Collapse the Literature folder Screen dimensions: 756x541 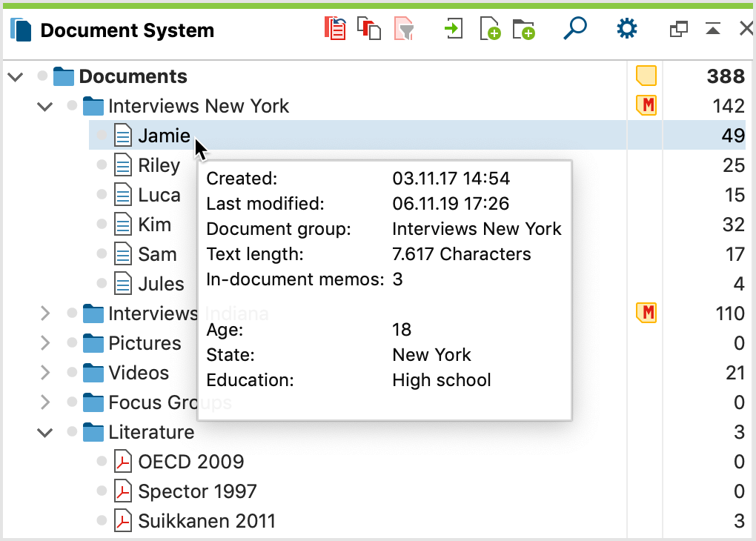point(44,432)
